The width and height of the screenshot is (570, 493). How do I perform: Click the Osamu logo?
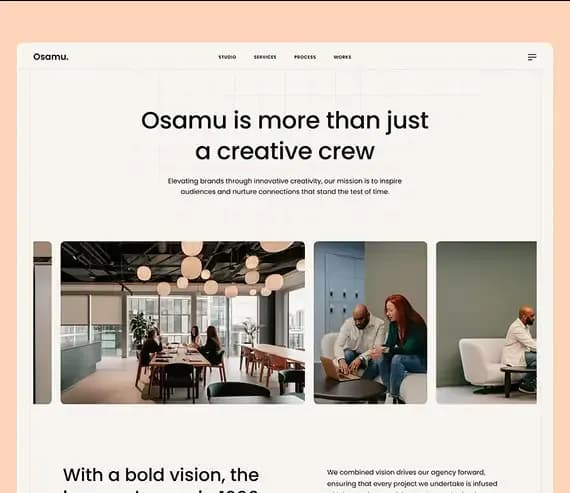click(x=51, y=57)
